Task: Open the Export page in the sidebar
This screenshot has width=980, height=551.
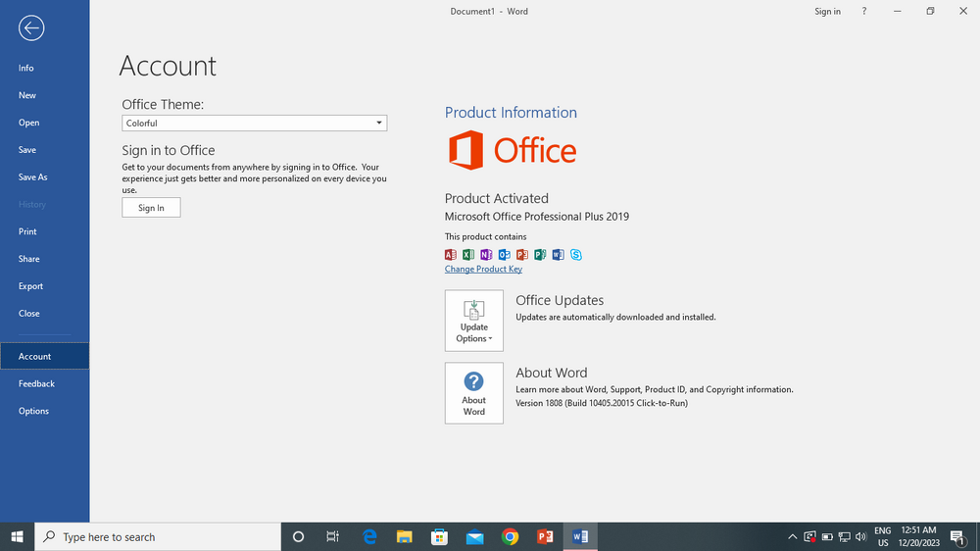Action: 31,286
